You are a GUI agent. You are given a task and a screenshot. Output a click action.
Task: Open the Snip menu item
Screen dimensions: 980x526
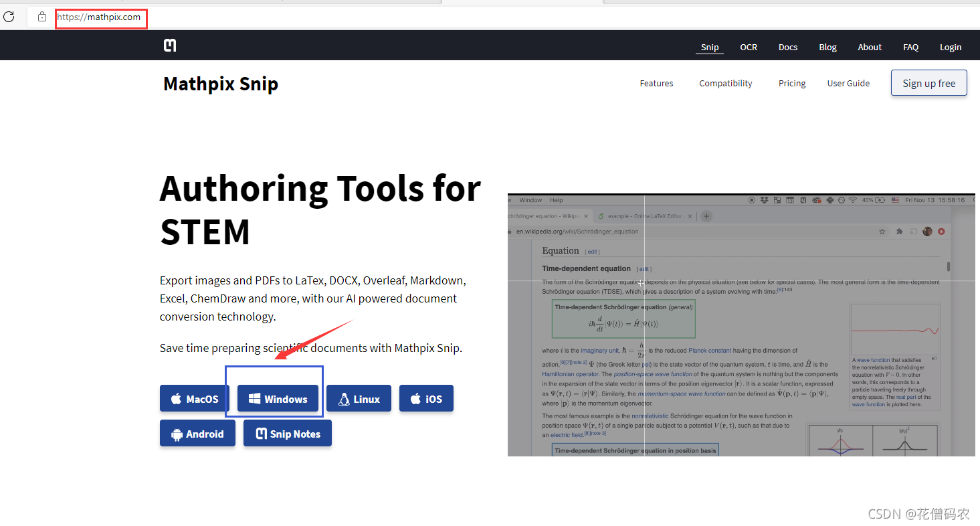point(710,47)
